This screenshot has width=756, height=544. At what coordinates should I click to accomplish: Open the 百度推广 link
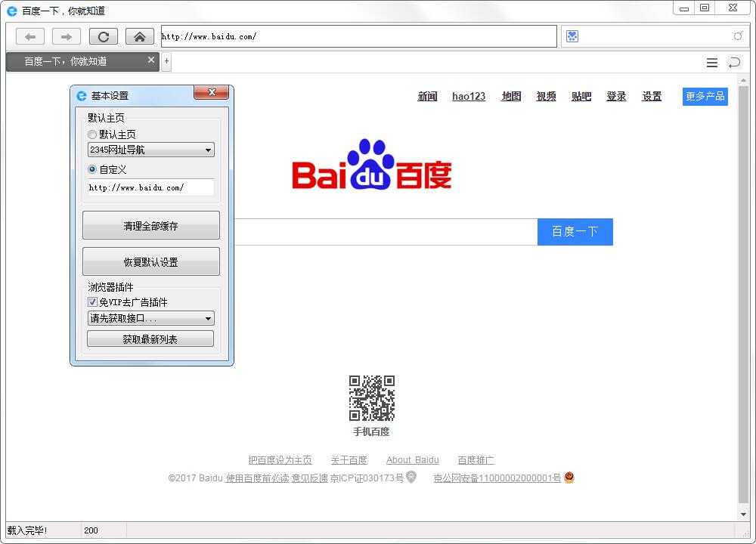tap(476, 459)
